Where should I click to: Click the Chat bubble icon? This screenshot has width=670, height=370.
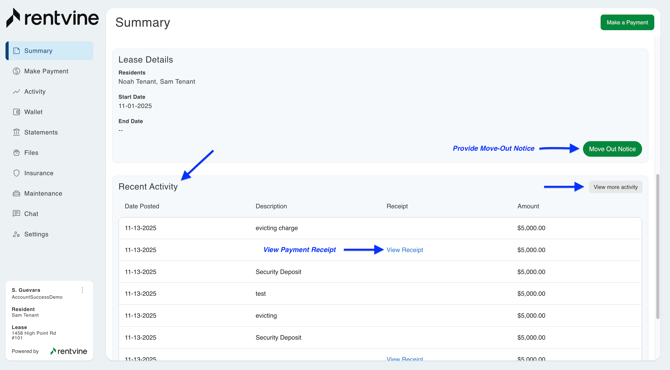pyautogui.click(x=16, y=214)
